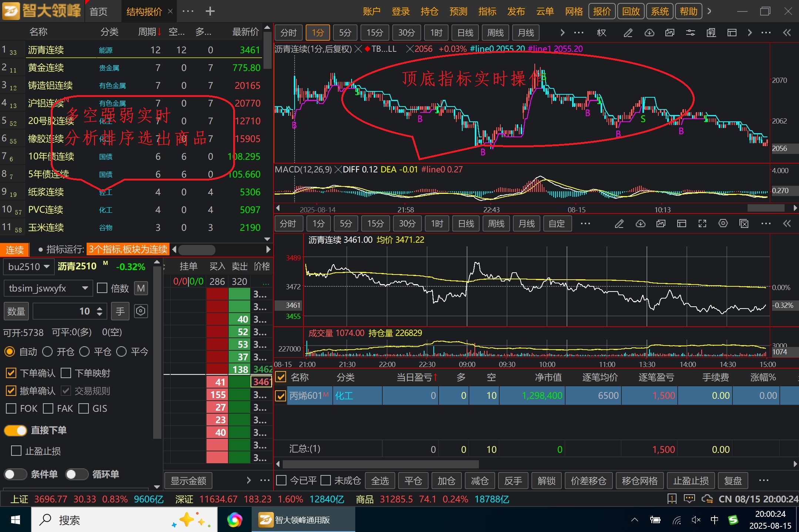
Task: Click the plus icon to add new tab
Action: (x=210, y=11)
